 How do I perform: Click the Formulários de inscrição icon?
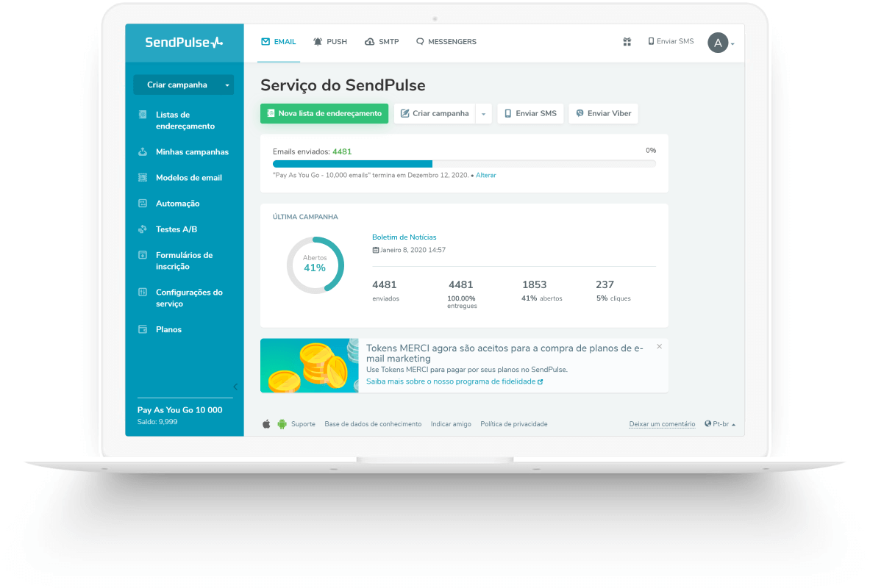point(143,254)
